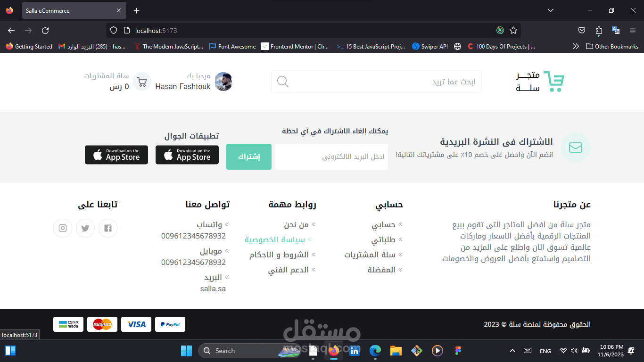Click the newsletter envelope icon
Viewport: 644px width, 362px height.
pos(576,148)
